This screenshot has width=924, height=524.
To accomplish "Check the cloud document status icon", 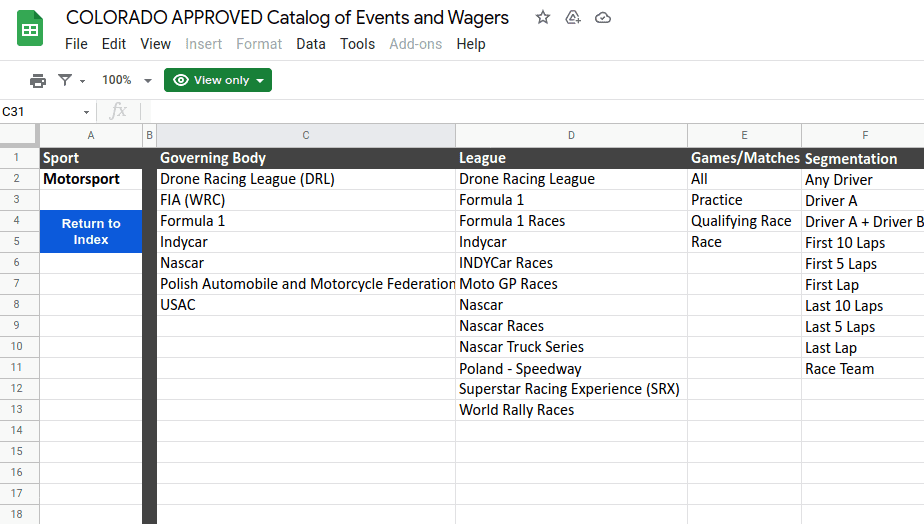I will tap(602, 18).
